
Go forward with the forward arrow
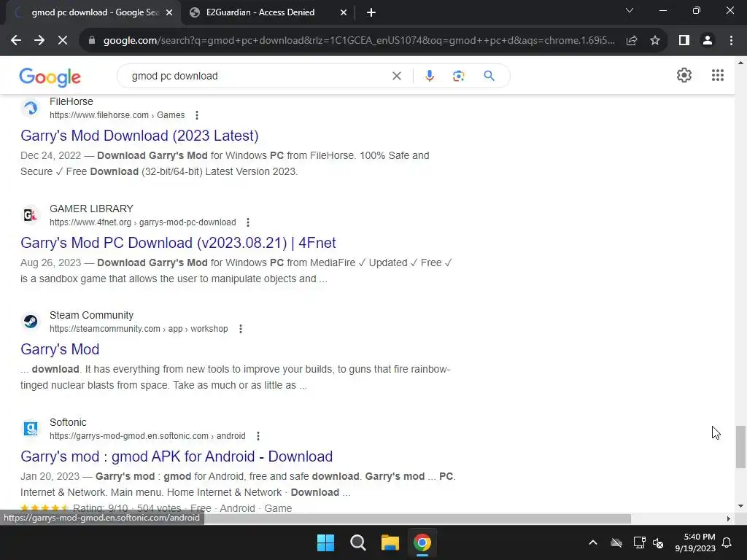(x=39, y=41)
